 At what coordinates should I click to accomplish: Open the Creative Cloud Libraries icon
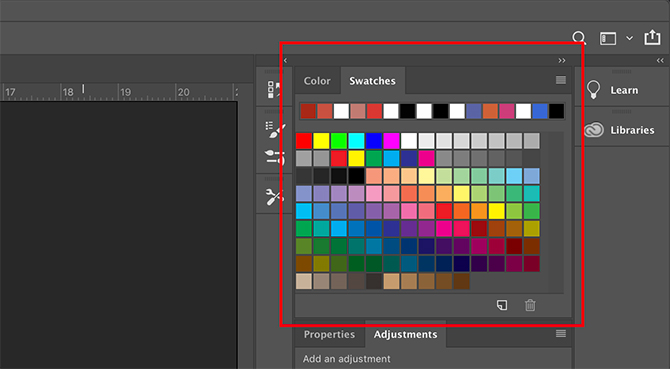pos(594,130)
